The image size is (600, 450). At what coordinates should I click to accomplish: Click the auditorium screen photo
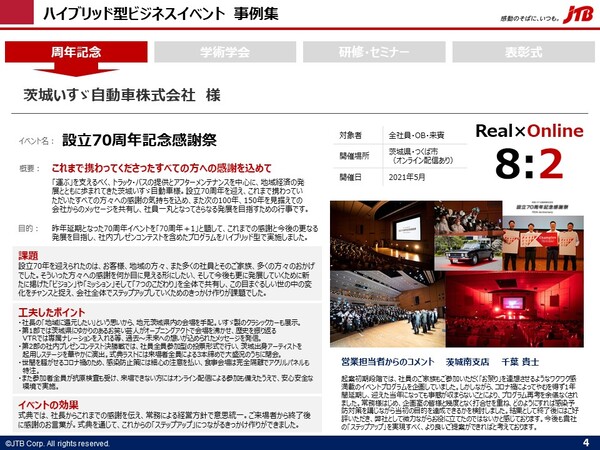(382, 235)
